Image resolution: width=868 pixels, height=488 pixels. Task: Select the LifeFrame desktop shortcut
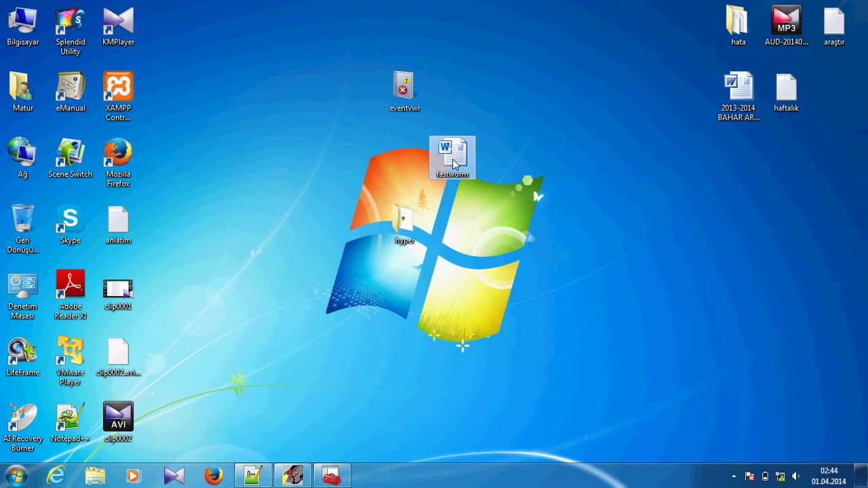[x=22, y=357]
